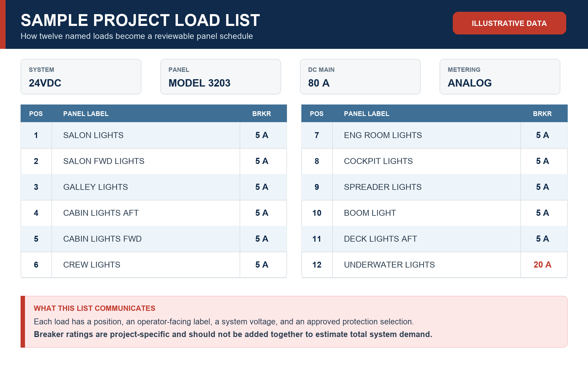Click the left table's PANEL LABEL header
Image resolution: width=588 pixels, height=365 pixels.
point(86,114)
